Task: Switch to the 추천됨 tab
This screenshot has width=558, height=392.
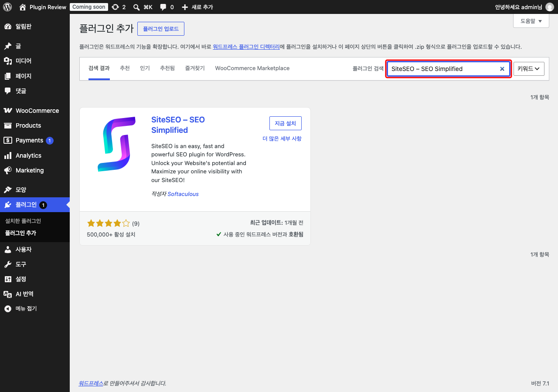Action: coord(167,68)
